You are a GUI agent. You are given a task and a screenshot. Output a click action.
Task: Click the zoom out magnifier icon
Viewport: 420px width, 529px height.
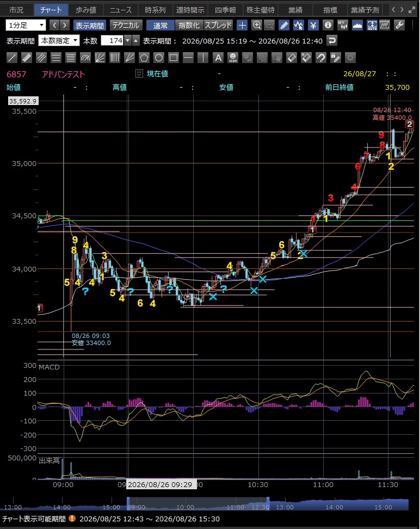tap(269, 25)
